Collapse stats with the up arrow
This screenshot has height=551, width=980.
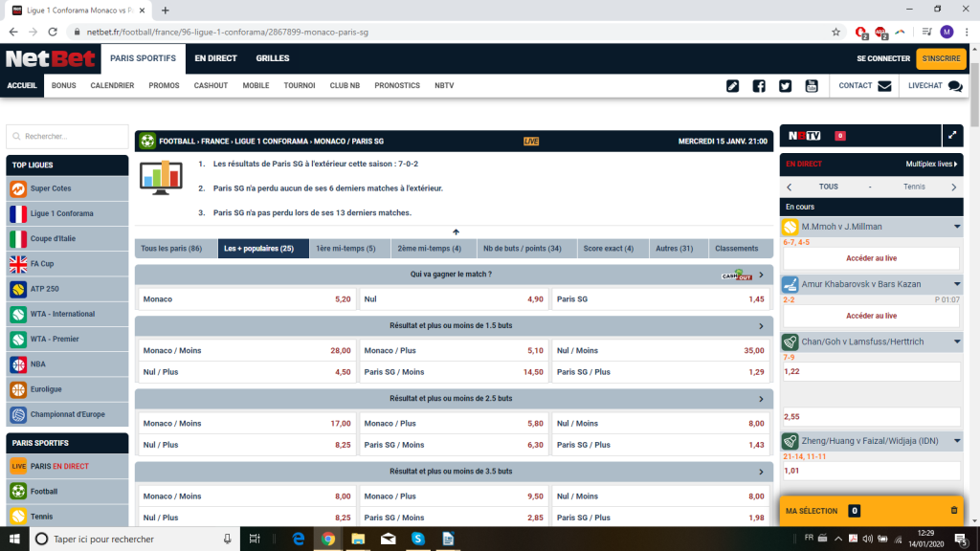coord(456,231)
